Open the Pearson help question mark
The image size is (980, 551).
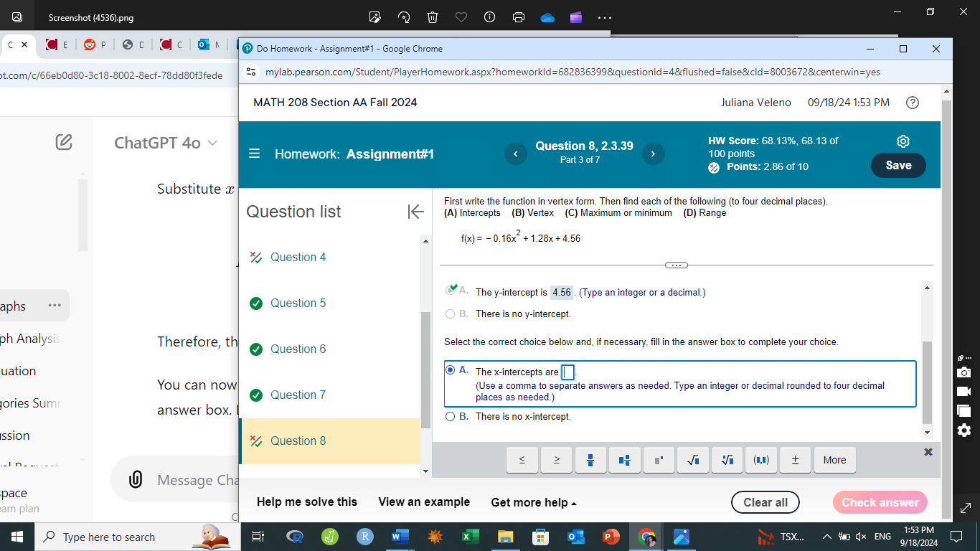point(913,103)
